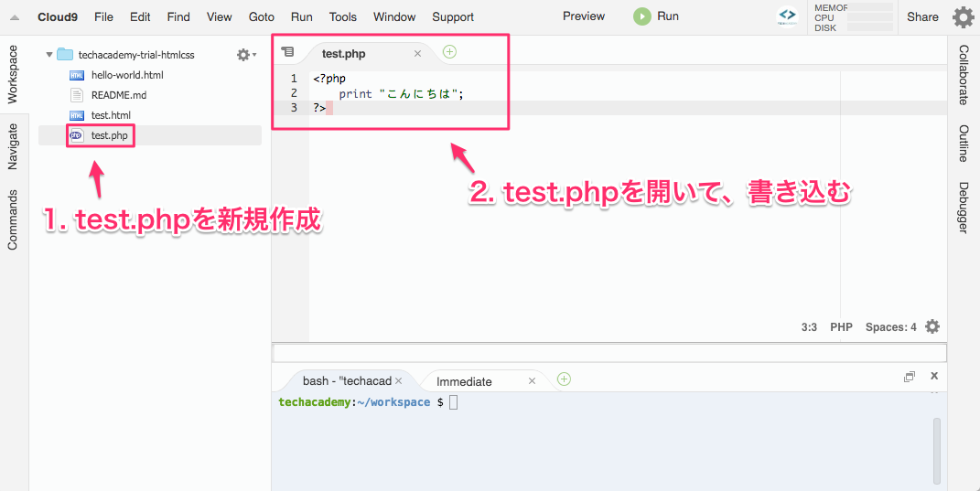Toggle the Debugger side panel
The height and width of the screenshot is (491, 980).
(x=964, y=208)
